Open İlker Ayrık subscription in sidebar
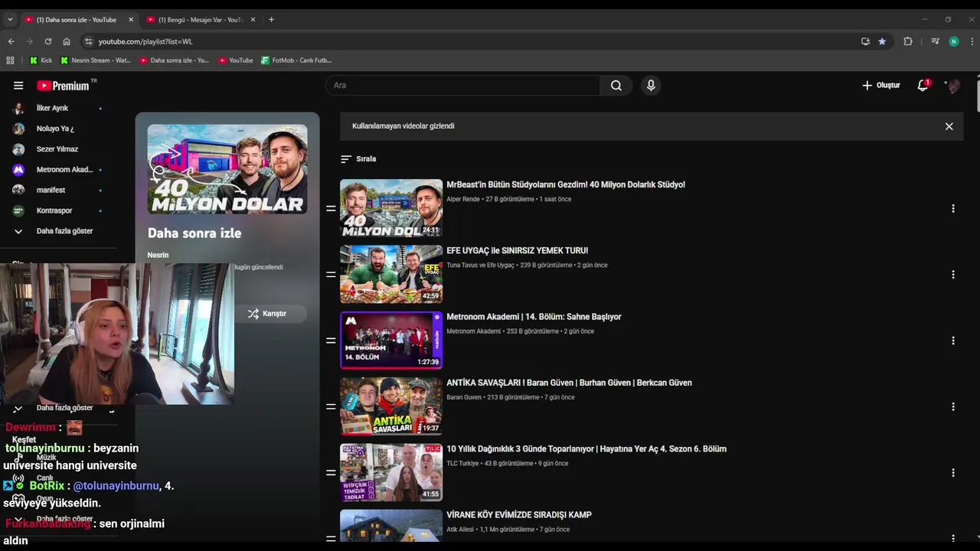Screen dimensions: 980x551 tap(52, 108)
